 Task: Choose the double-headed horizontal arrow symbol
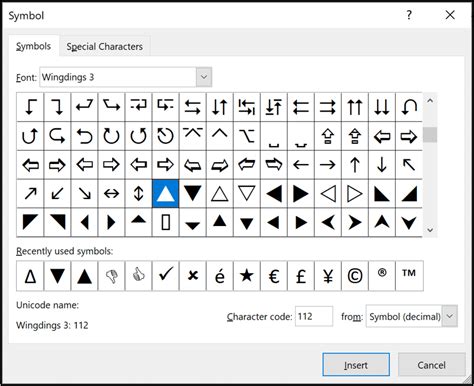click(x=111, y=194)
